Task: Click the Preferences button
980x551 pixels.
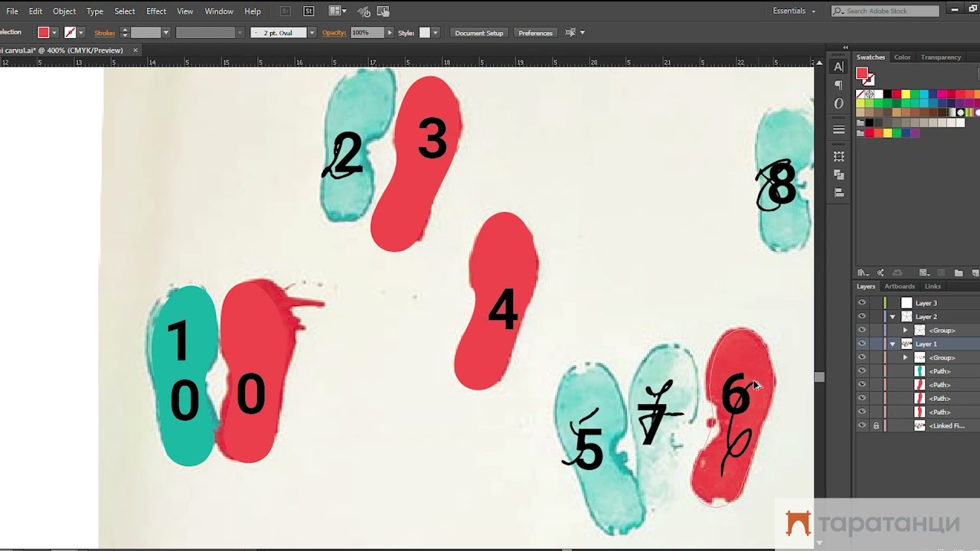Action: pyautogui.click(x=535, y=33)
